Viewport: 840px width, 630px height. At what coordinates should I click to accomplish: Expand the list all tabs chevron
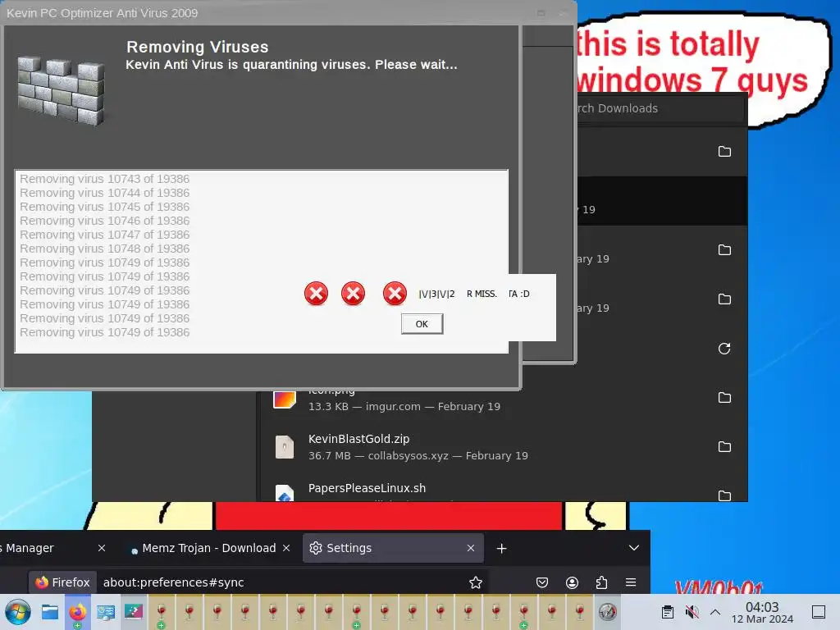pyautogui.click(x=634, y=548)
